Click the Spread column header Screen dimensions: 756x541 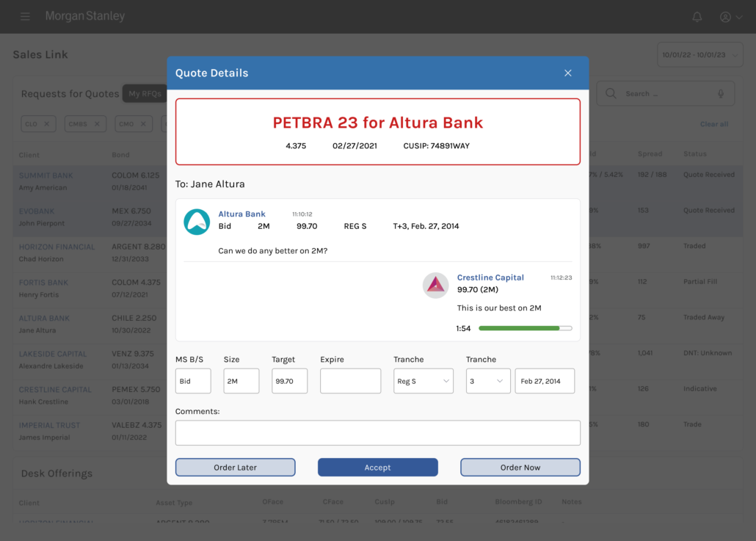[650, 154]
